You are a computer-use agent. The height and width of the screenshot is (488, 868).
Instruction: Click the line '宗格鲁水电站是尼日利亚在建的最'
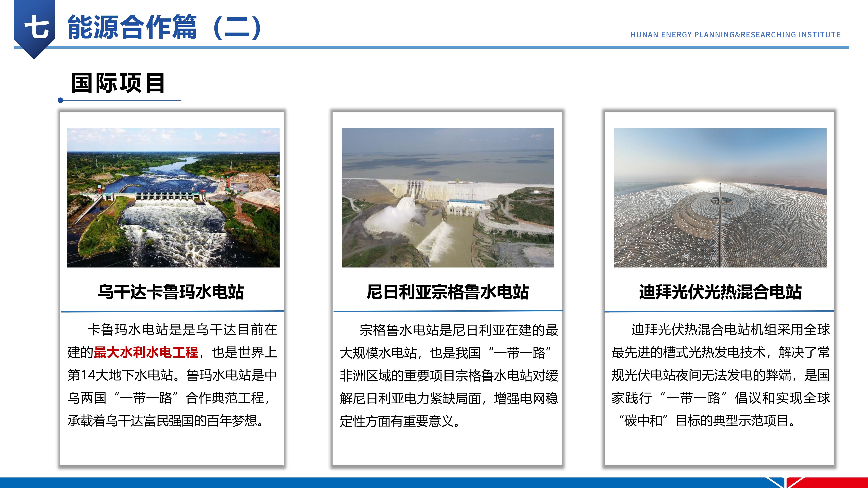(459, 330)
